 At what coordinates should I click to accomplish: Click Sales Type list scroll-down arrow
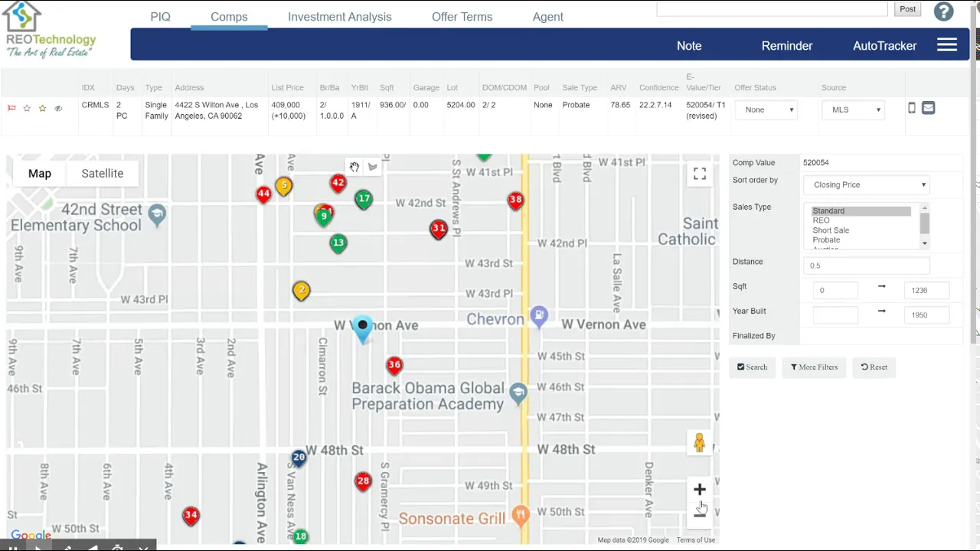click(x=925, y=243)
